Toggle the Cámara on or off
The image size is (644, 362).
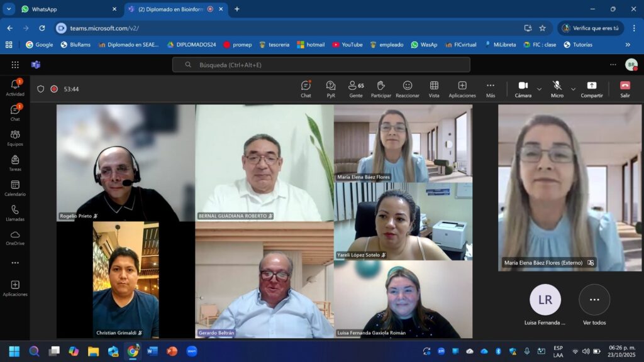tap(523, 89)
